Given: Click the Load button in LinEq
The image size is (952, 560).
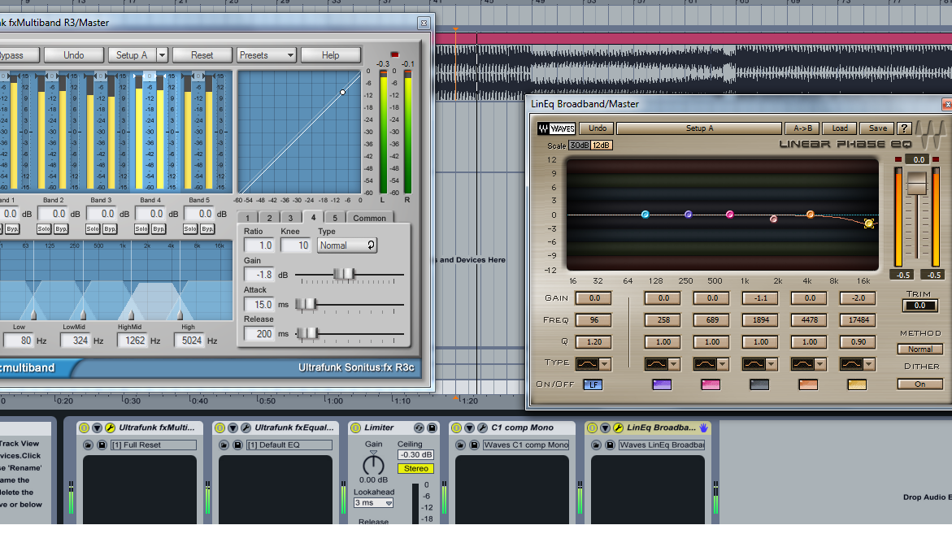Looking at the screenshot, I should click(840, 128).
